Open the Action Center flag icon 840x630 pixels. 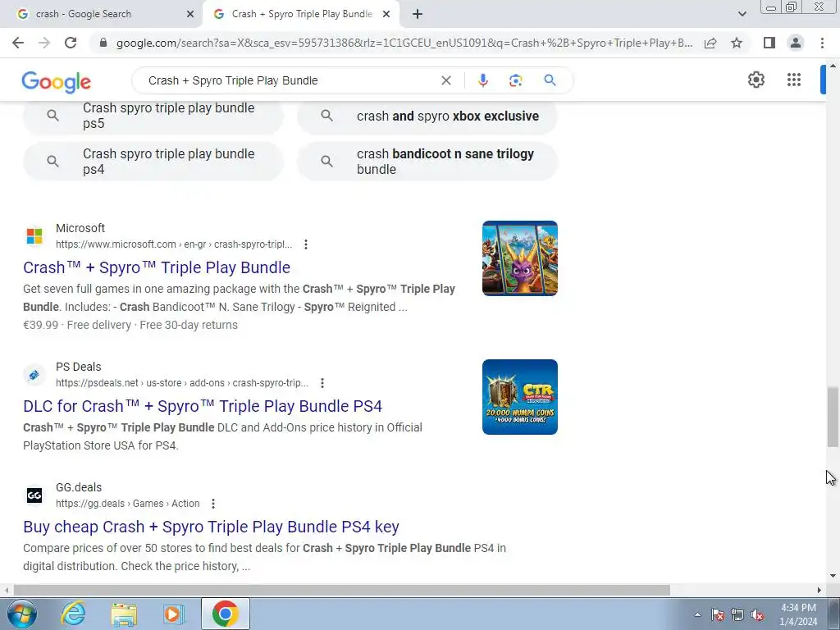[x=718, y=614]
